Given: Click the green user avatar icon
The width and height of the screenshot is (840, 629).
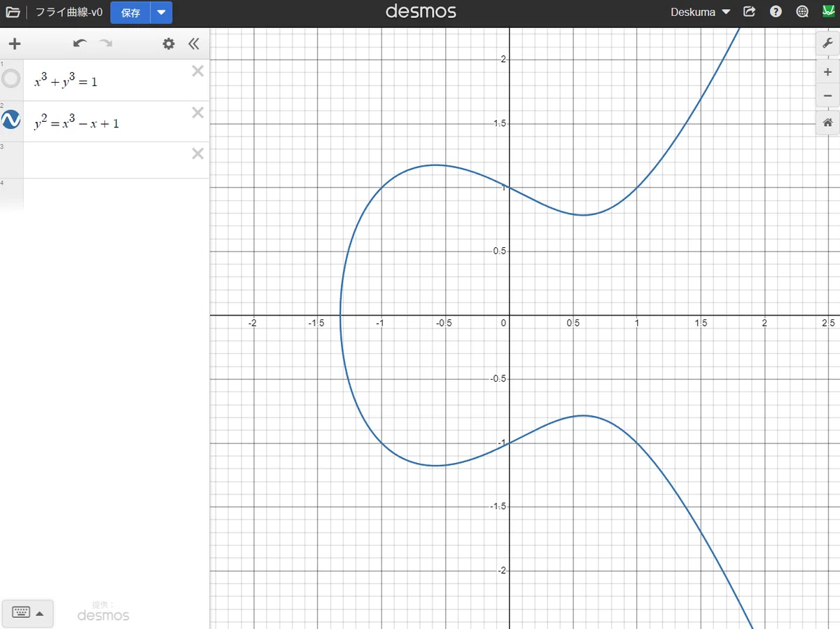Looking at the screenshot, I should click(828, 12).
